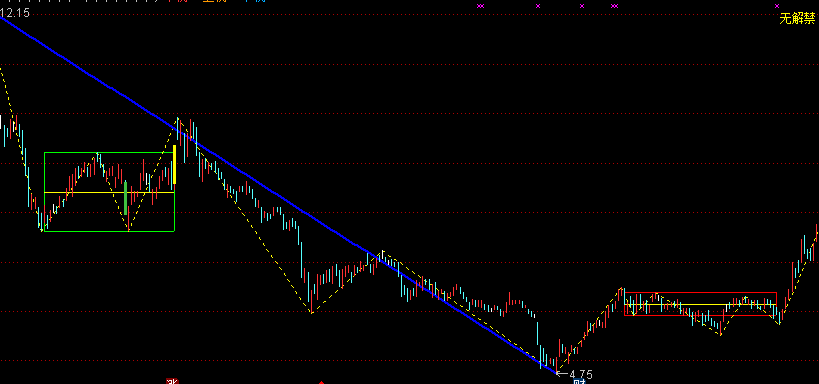This screenshot has height=384, width=819.
Task: Click the leftmost double magenta x marker
Action: 481,6
